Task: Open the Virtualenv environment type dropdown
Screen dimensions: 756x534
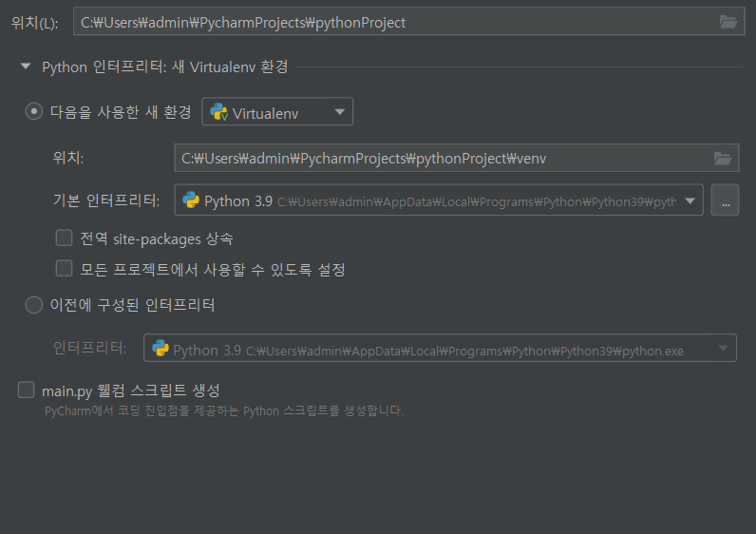Action: tap(277, 112)
